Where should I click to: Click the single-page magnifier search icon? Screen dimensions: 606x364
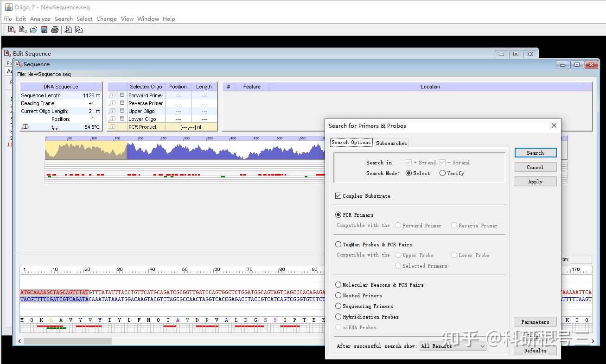click(x=68, y=30)
